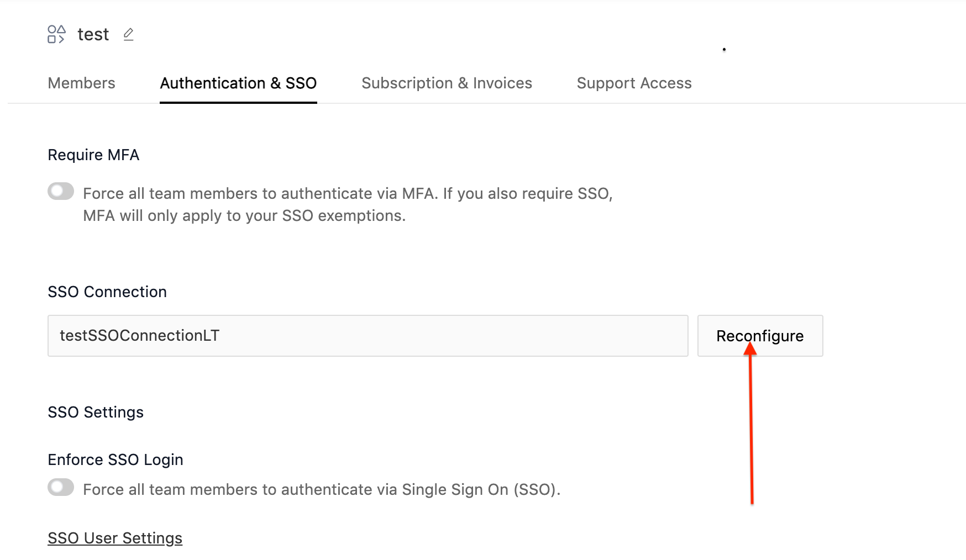Switch to Subscription & Invoices tab
966x560 pixels.
pyautogui.click(x=447, y=83)
